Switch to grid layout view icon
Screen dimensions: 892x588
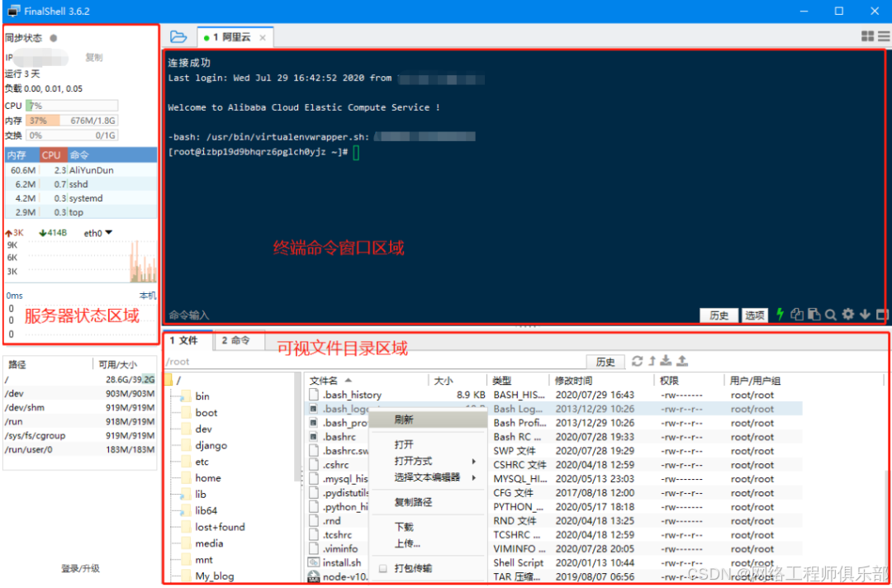[x=867, y=36]
